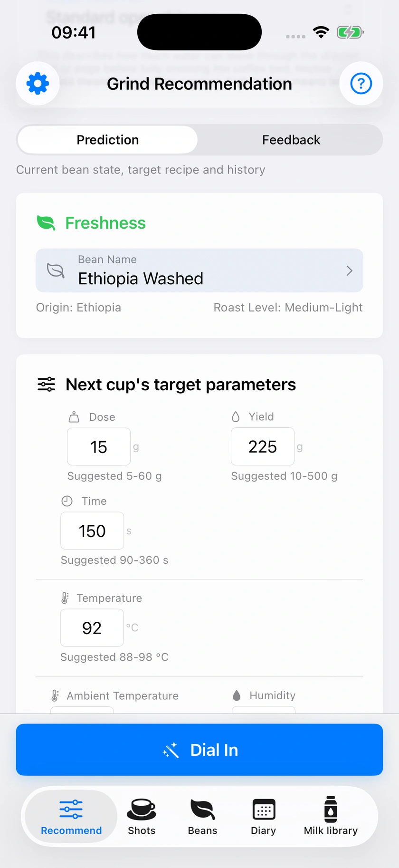Start the Dial In recommendation
399x868 pixels.
[199, 750]
